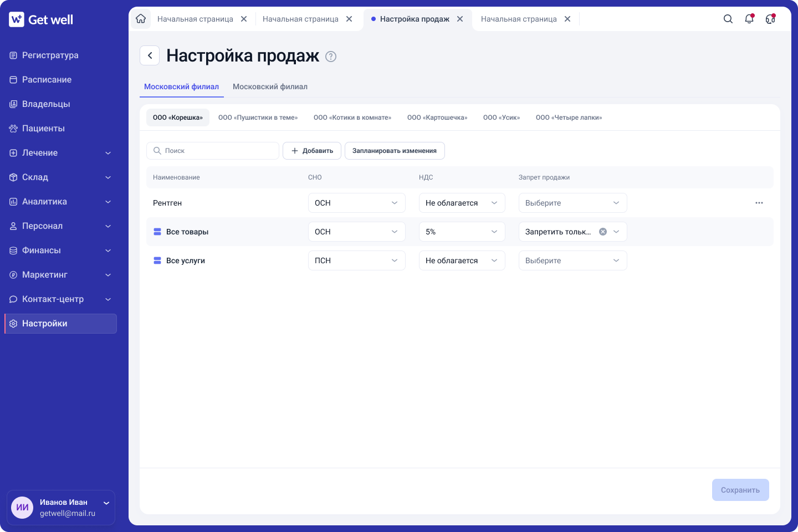
Task: Select the ООО «Картошечка» tab
Action: point(437,117)
